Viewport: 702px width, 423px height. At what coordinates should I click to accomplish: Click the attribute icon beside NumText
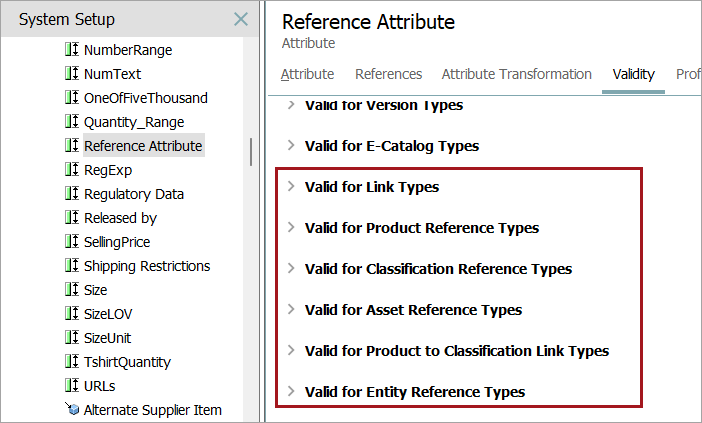point(72,73)
